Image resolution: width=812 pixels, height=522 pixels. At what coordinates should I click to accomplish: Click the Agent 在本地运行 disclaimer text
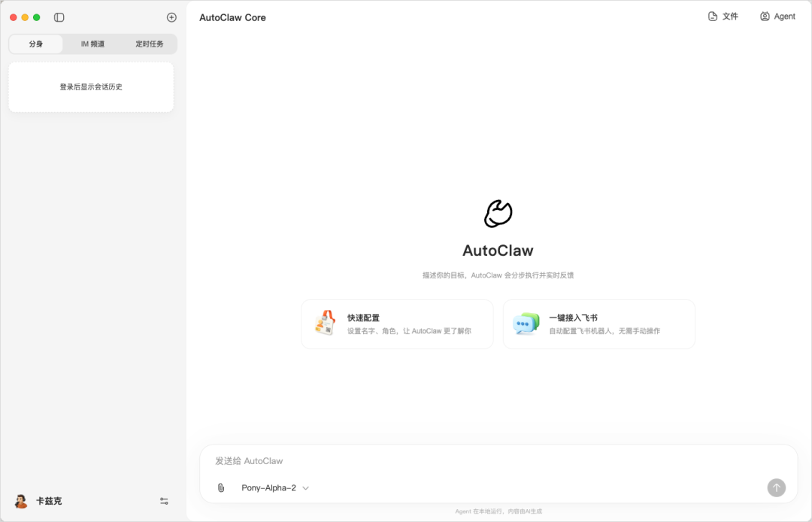click(498, 511)
